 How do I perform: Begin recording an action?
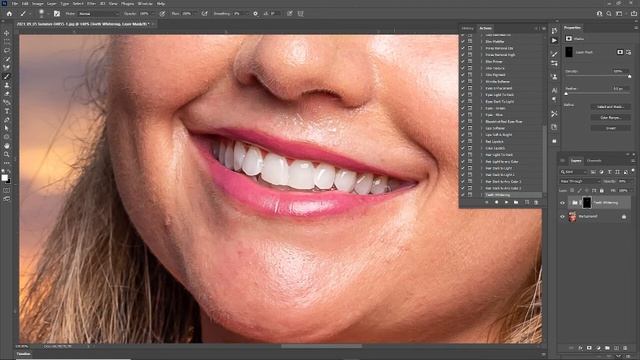[x=496, y=202]
